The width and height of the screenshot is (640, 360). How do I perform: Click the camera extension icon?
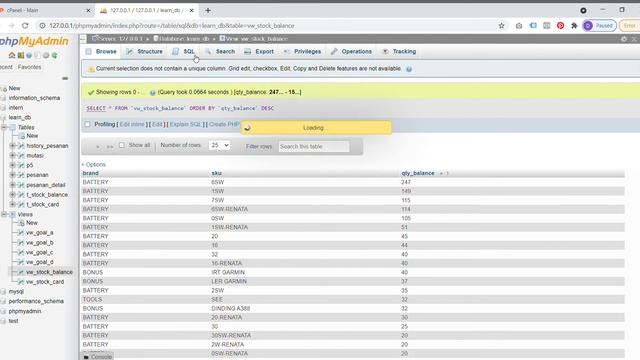click(x=519, y=26)
